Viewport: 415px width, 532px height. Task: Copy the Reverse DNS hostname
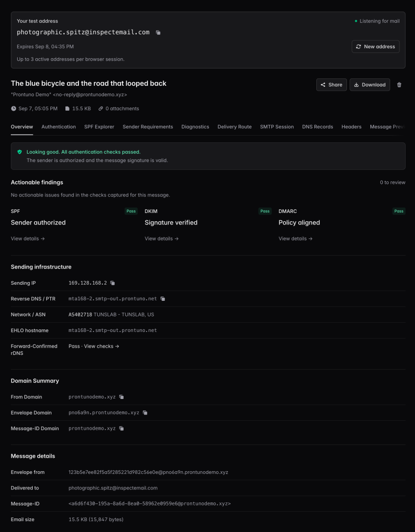click(163, 299)
